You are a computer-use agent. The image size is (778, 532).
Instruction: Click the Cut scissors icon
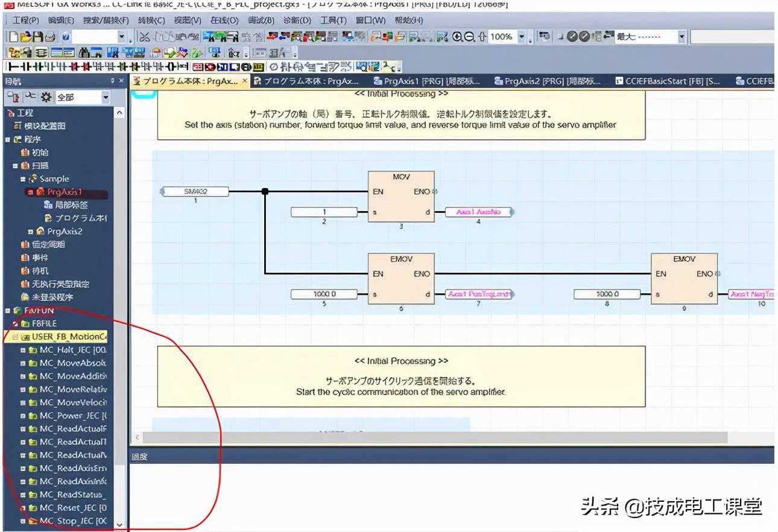click(x=145, y=37)
